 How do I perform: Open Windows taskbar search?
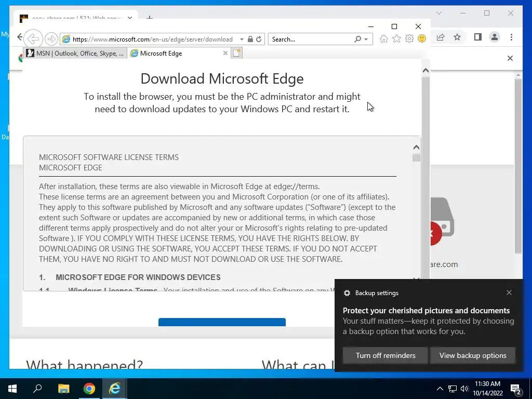pos(37,389)
